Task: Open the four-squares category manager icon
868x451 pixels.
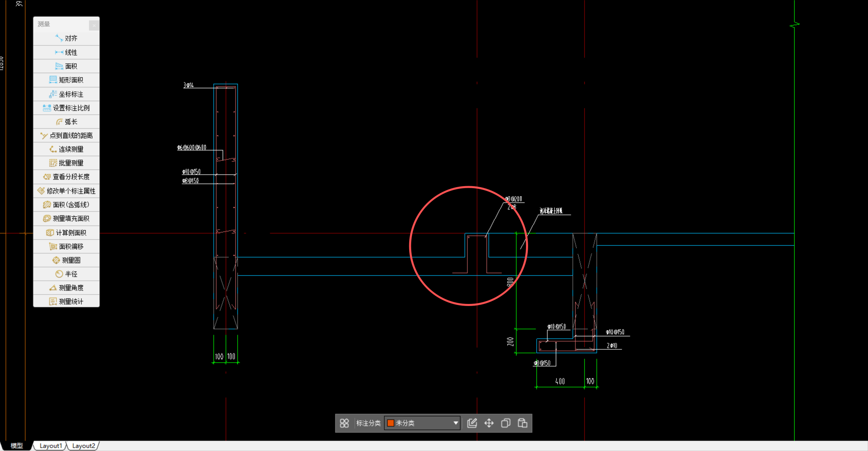Action: (344, 423)
